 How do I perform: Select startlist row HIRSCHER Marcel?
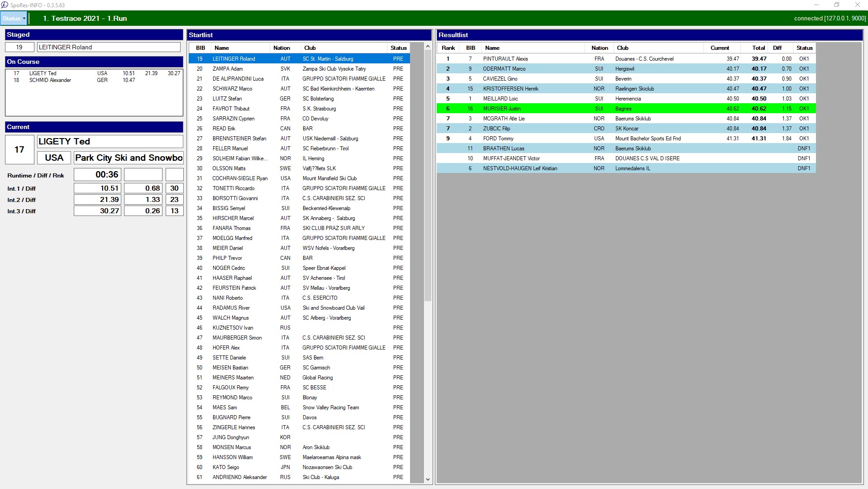click(x=299, y=218)
